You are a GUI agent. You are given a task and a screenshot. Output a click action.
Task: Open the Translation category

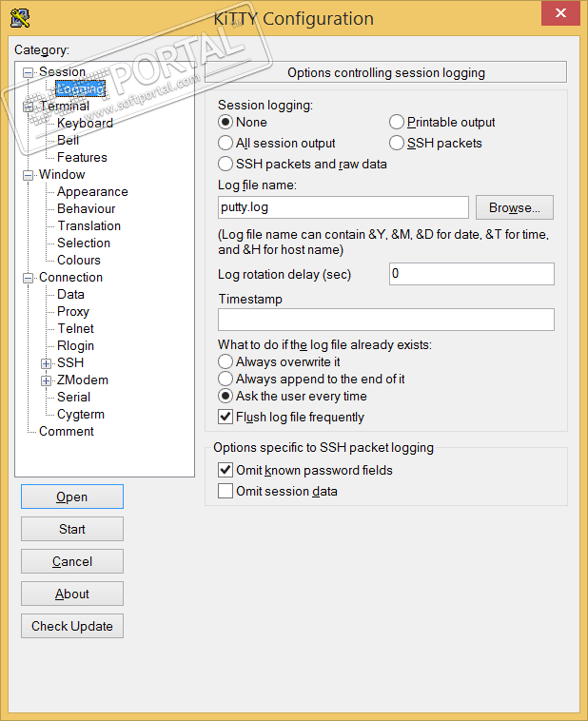(88, 225)
